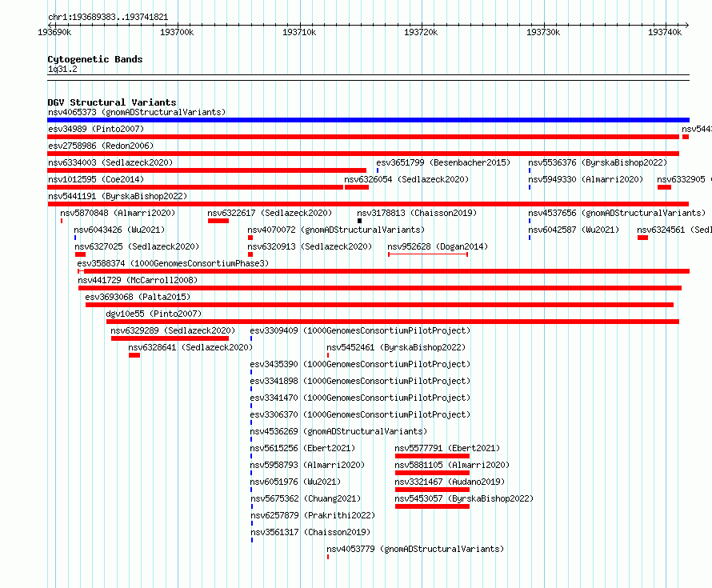Click the red bar under nsv5453057

tap(432, 506)
